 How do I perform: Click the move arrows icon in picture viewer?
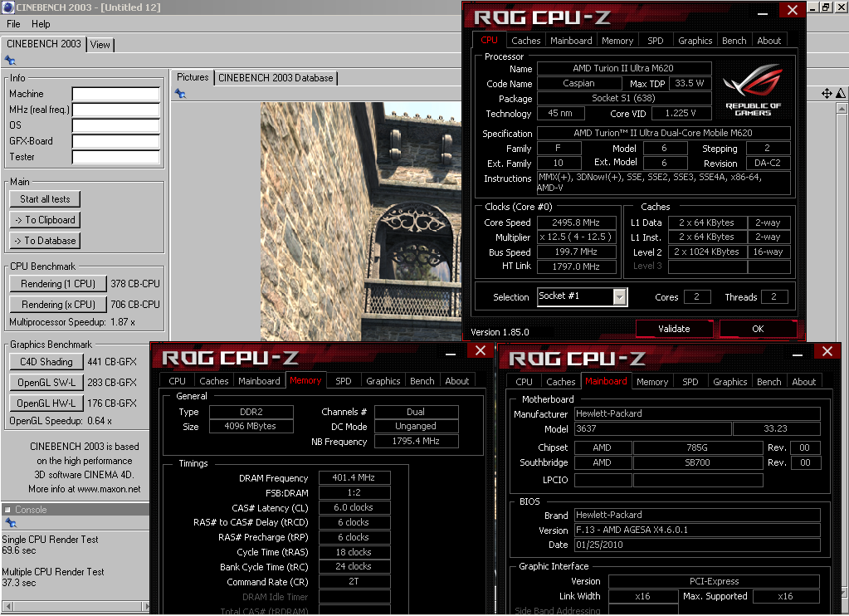pos(827,93)
